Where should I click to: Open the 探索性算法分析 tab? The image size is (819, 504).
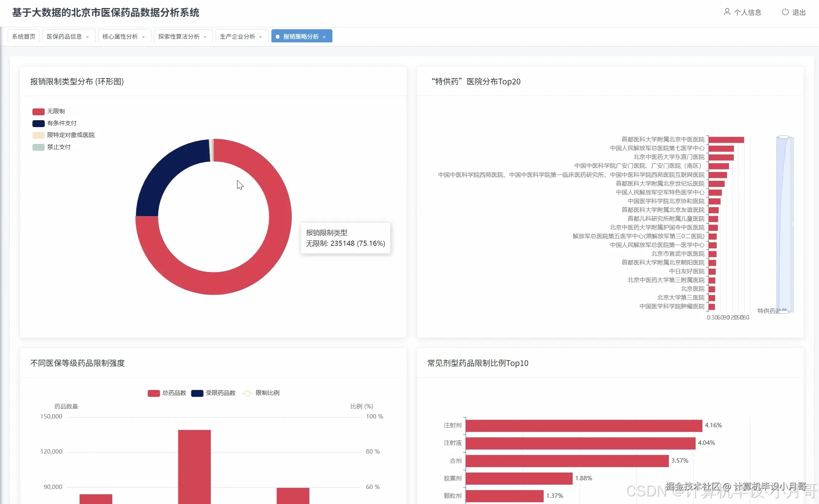tap(179, 37)
